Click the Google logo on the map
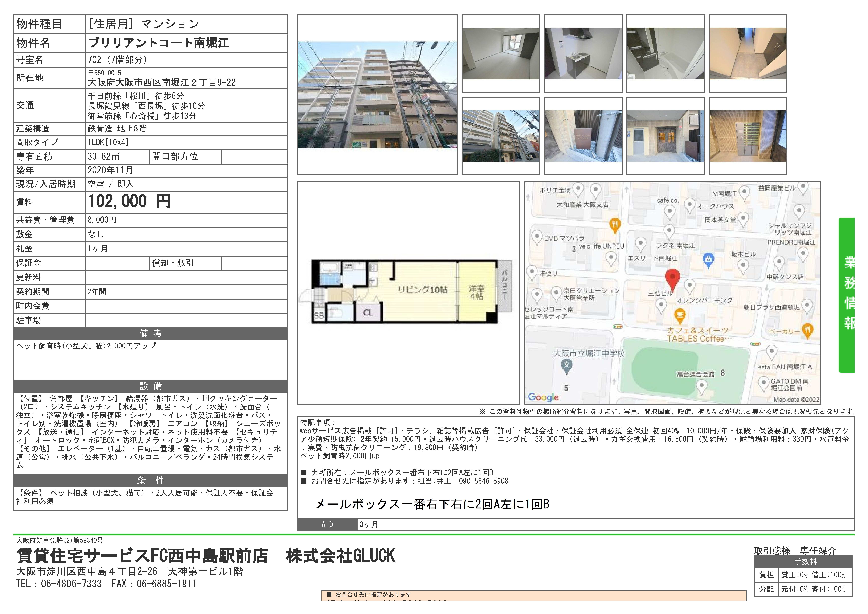868x614 pixels. point(543,397)
